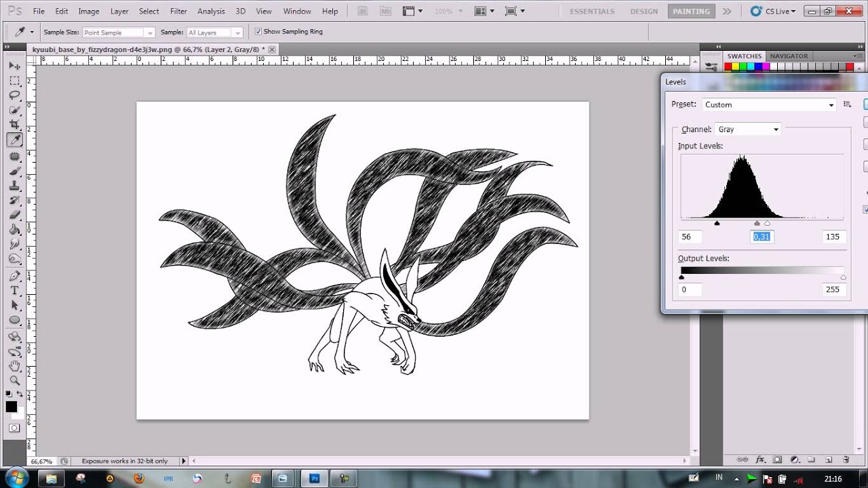Screen dimensions: 868x488
Task: Open the Channel dropdown showing Gray
Action: [x=748, y=129]
